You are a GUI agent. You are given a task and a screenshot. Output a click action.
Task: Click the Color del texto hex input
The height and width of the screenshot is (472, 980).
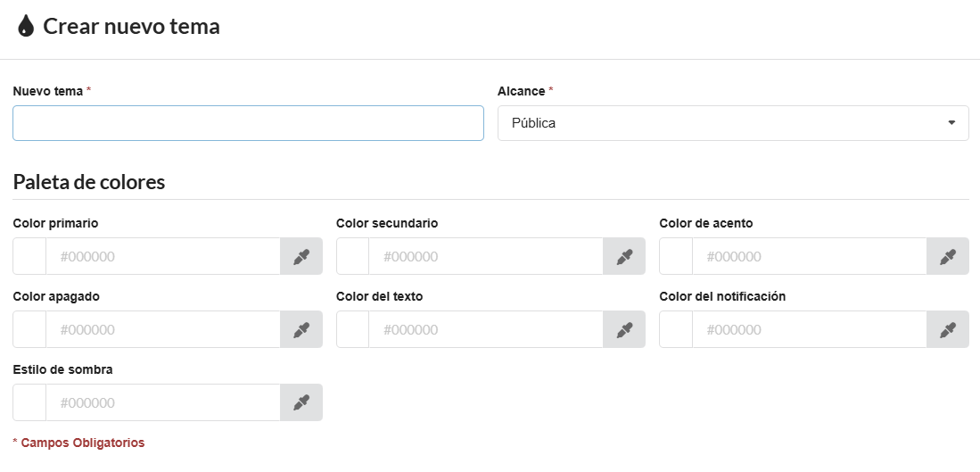click(486, 330)
